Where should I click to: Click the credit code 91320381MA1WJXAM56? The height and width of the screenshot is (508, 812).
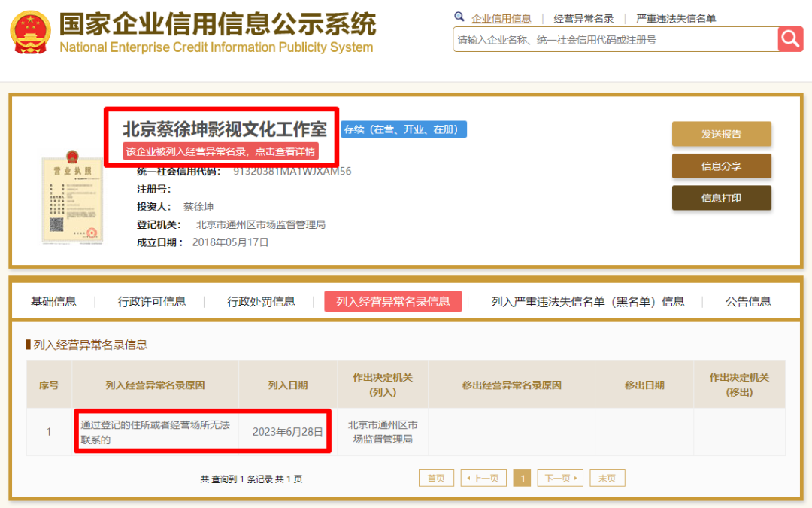coord(292,171)
